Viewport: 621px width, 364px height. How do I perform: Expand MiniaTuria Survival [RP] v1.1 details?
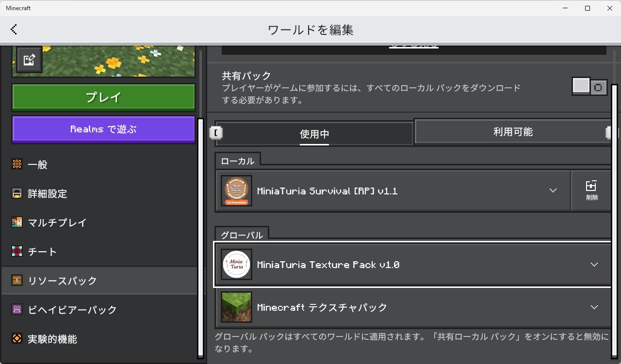coord(553,190)
